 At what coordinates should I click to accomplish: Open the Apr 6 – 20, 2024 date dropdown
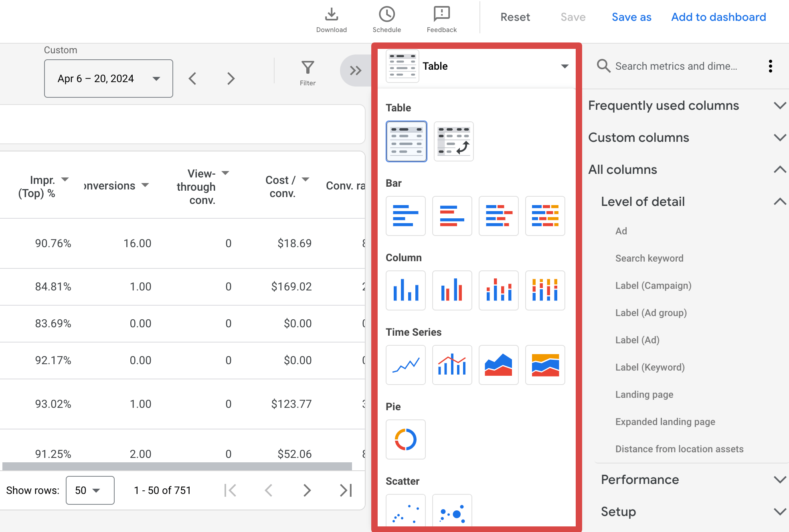109,79
